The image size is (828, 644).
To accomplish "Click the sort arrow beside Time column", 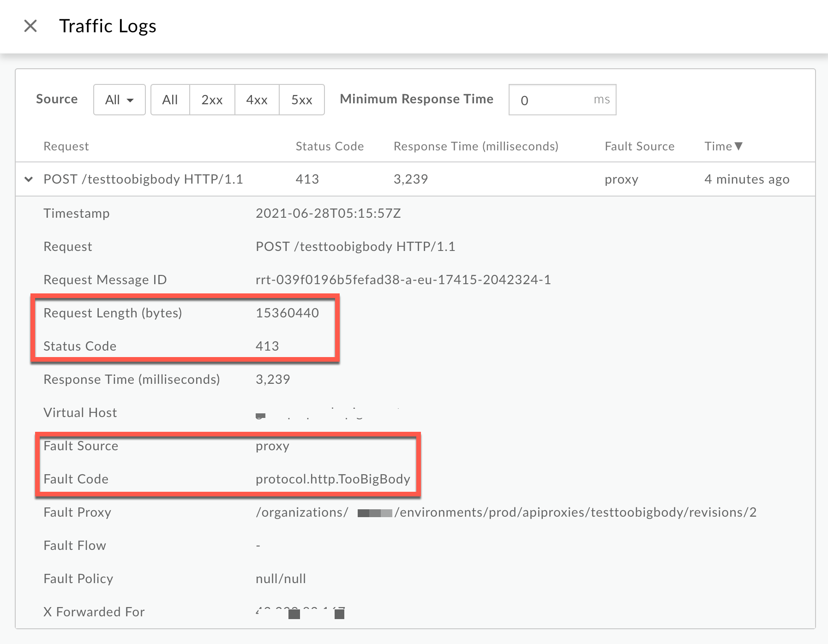I will pyautogui.click(x=738, y=146).
